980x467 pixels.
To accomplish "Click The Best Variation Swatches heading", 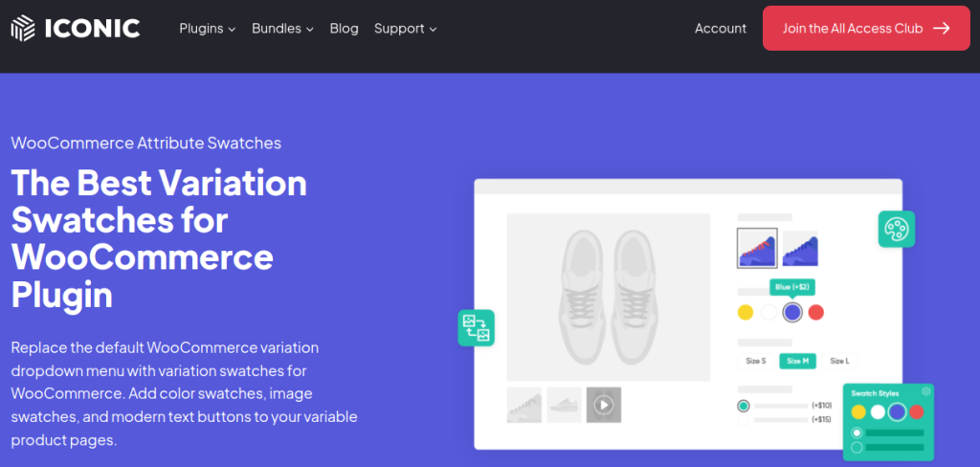I will [160, 239].
